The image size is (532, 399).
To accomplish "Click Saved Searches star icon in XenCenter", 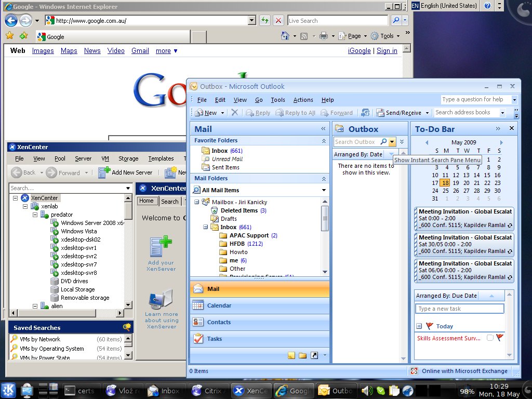I will pos(127,327).
